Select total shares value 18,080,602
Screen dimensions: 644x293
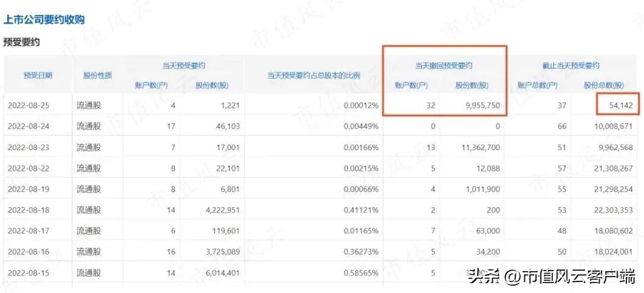point(613,231)
